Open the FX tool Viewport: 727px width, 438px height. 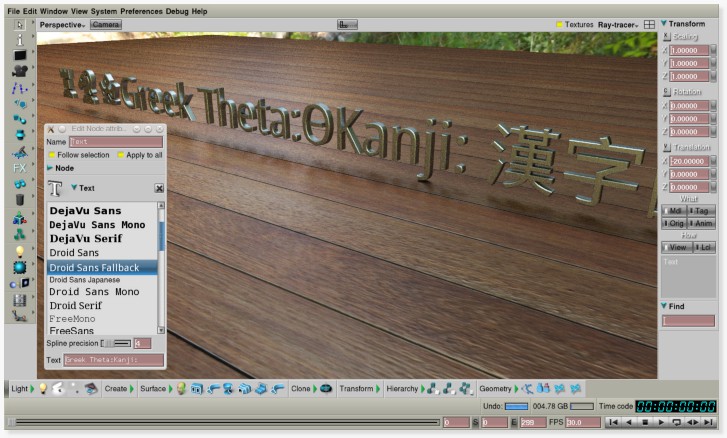pos(19,168)
